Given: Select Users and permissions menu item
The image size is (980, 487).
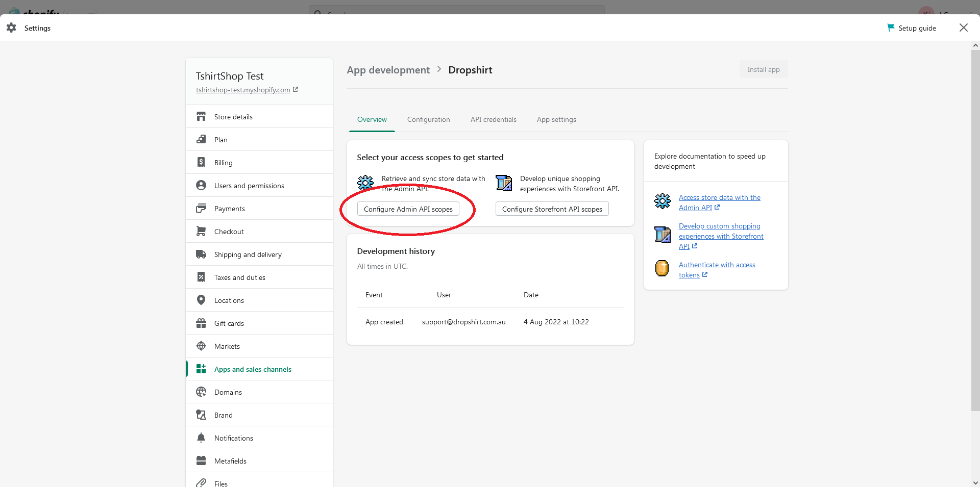Looking at the screenshot, I should coord(259,186).
